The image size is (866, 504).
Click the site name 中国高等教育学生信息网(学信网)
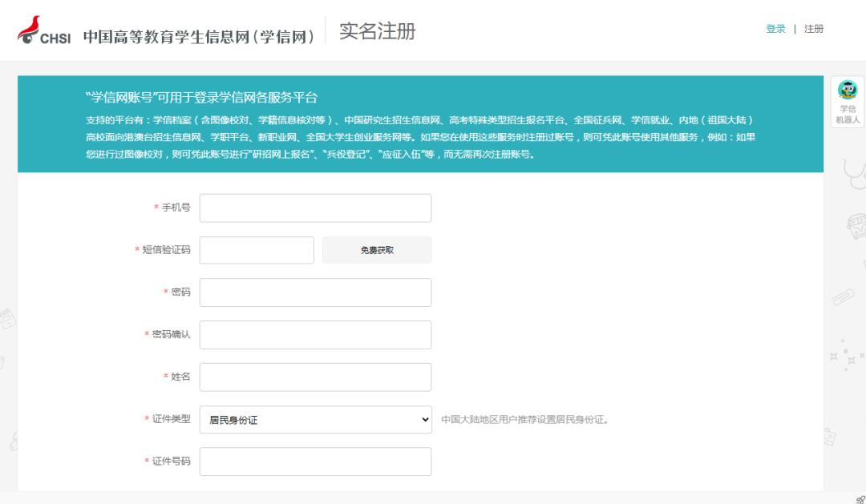pyautogui.click(x=199, y=34)
